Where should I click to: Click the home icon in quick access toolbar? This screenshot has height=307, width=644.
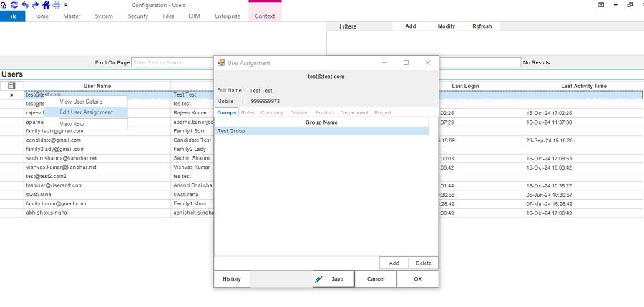(46, 4)
